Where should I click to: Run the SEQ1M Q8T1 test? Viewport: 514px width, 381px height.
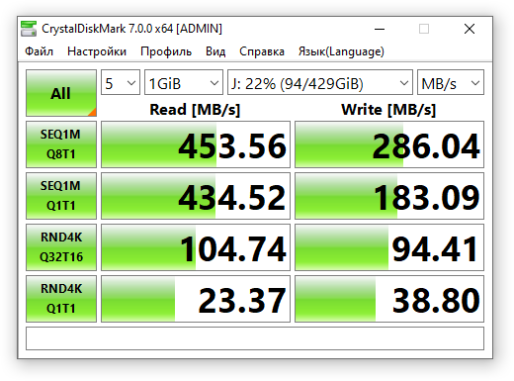(61, 144)
